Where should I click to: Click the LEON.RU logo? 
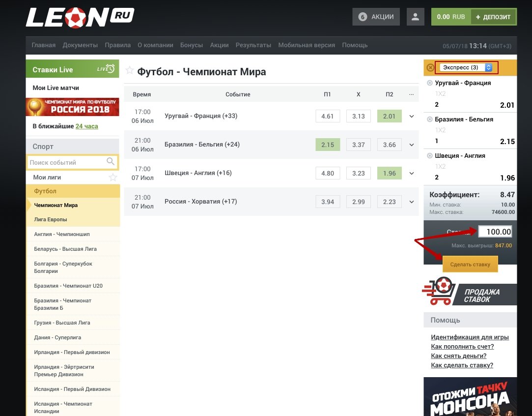tap(80, 17)
